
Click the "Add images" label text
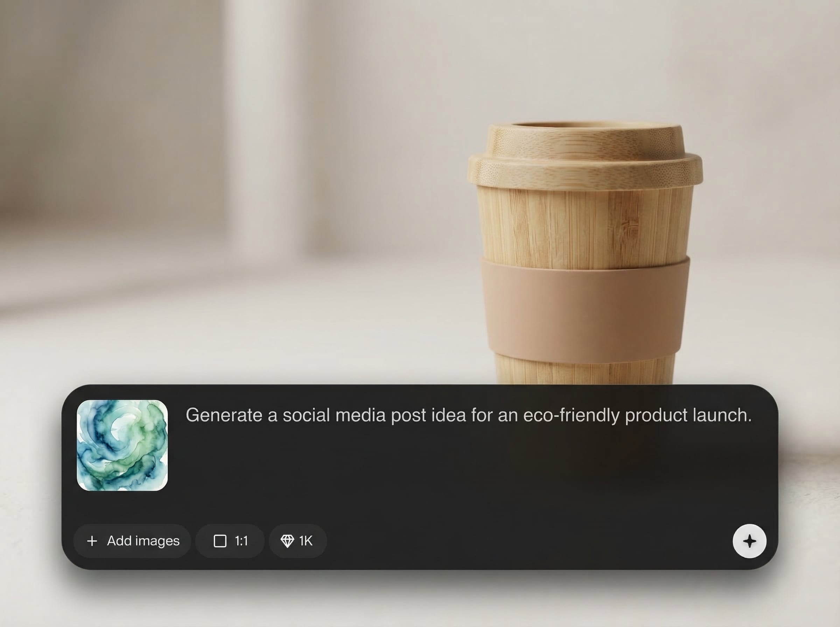(x=143, y=541)
